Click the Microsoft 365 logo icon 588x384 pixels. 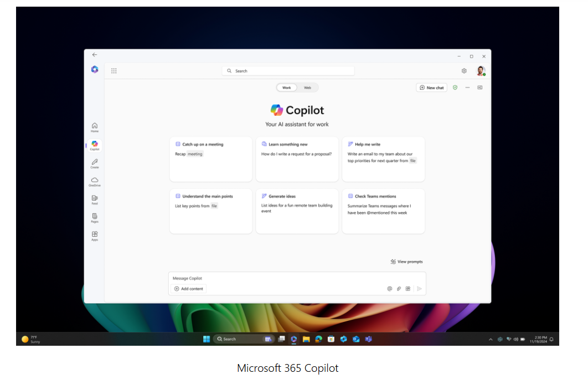(x=95, y=69)
